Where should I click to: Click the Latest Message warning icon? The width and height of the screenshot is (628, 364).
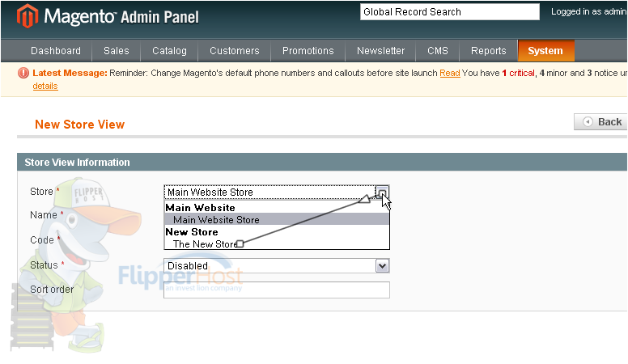point(23,73)
